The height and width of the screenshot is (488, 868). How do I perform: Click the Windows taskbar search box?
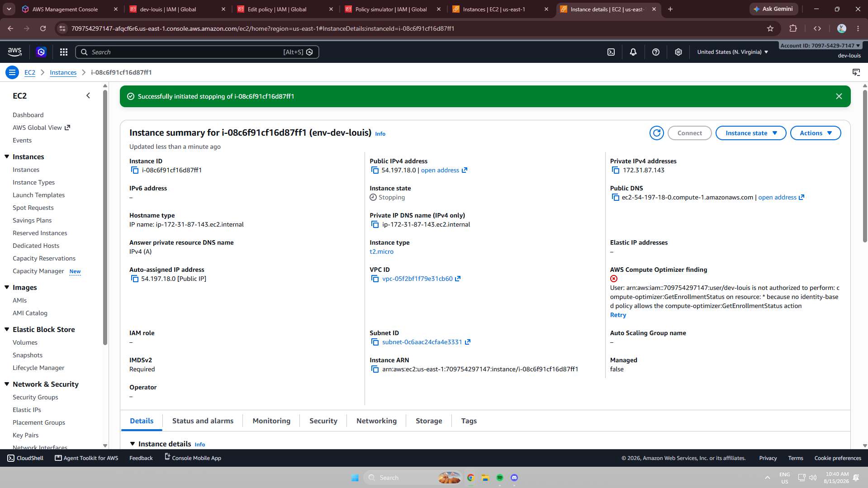click(413, 478)
